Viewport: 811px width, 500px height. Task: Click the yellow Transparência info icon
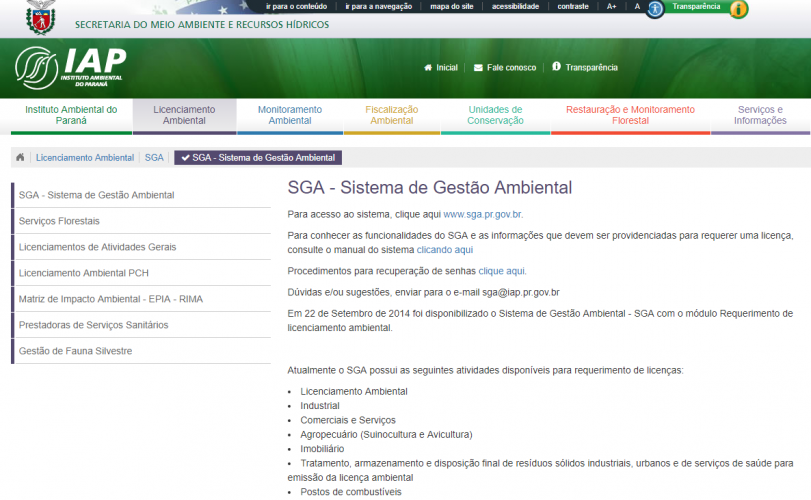[739, 9]
